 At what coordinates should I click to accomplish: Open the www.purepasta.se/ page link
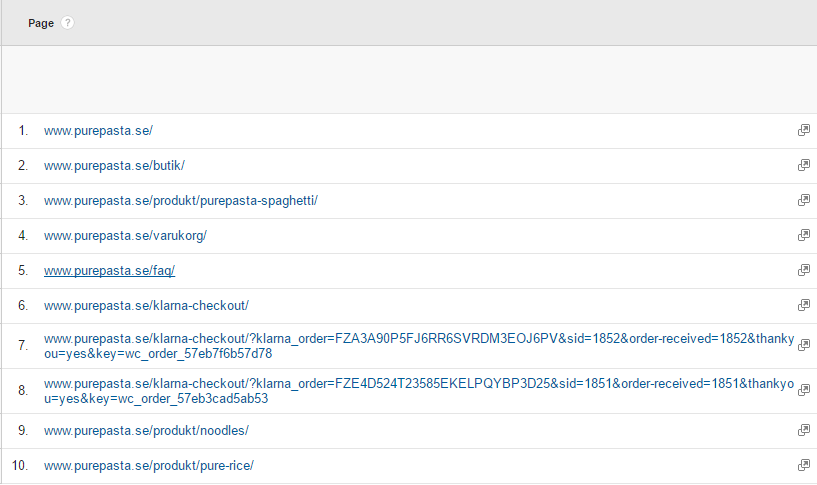98,131
